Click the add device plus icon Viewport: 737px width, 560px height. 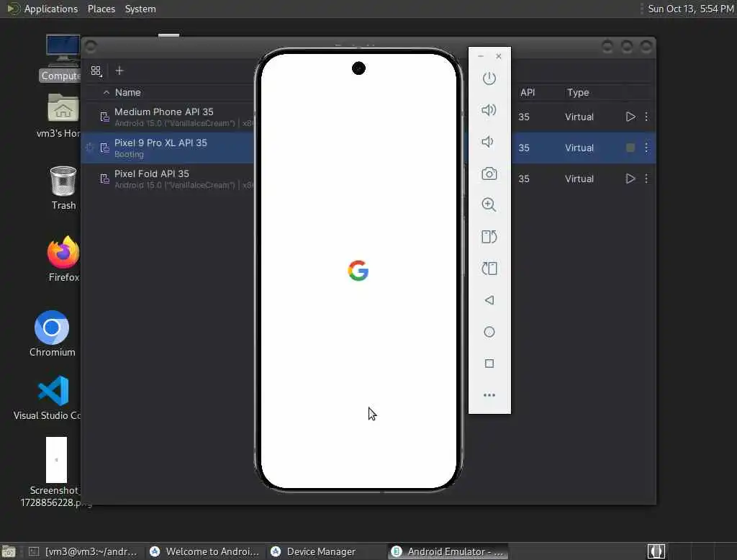pyautogui.click(x=119, y=71)
